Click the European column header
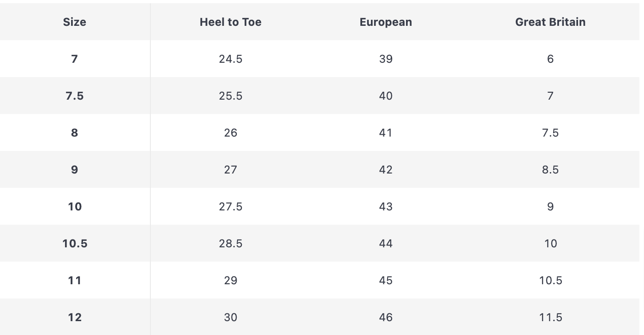644x335 pixels. [x=386, y=22]
